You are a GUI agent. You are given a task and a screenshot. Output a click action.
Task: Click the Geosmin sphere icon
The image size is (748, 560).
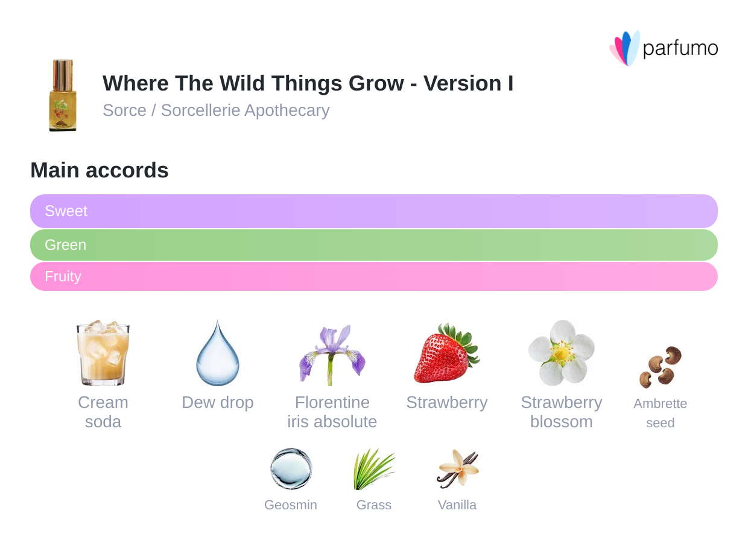click(x=291, y=469)
